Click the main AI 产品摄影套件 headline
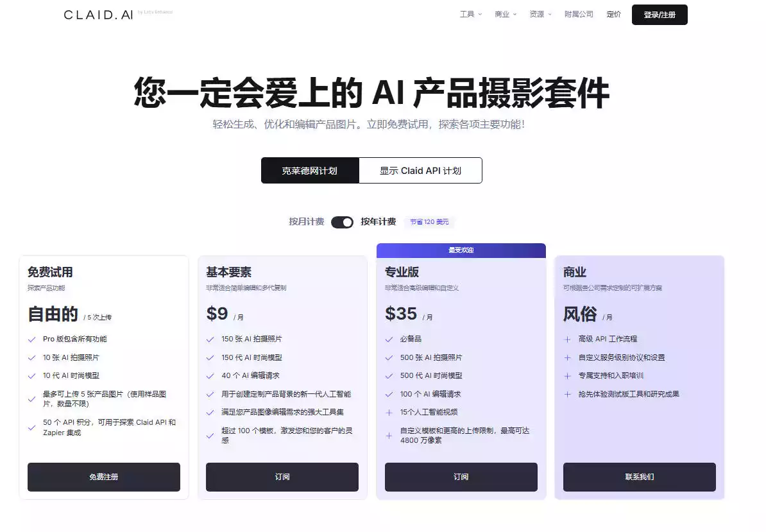 tap(371, 92)
